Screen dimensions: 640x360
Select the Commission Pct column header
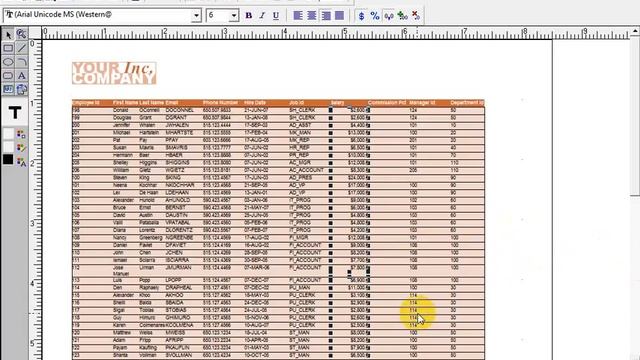(387, 102)
